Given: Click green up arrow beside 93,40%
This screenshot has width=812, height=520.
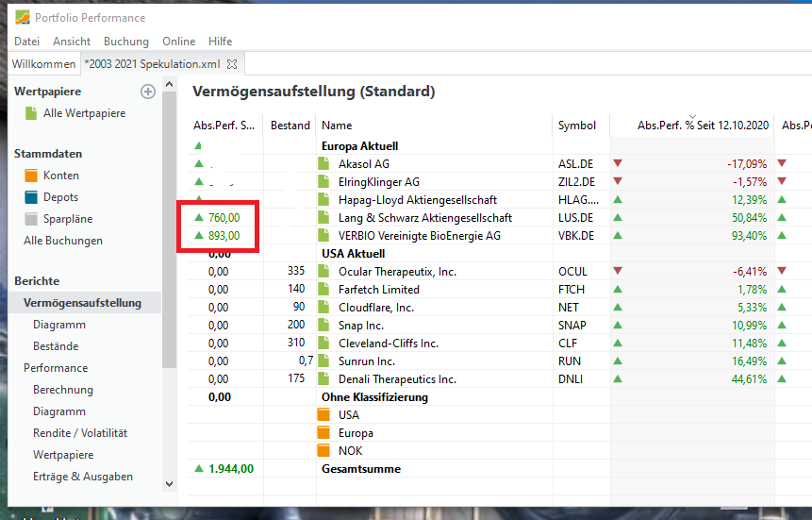Looking at the screenshot, I should (618, 235).
